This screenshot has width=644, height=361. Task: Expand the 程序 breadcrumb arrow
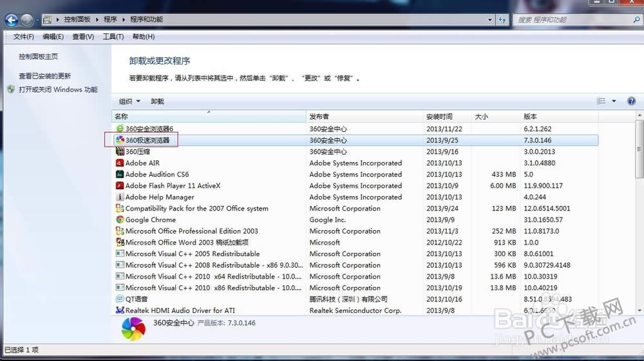124,19
